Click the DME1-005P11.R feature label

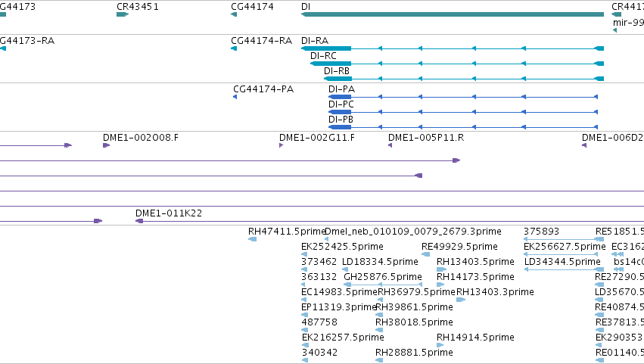[426, 138]
